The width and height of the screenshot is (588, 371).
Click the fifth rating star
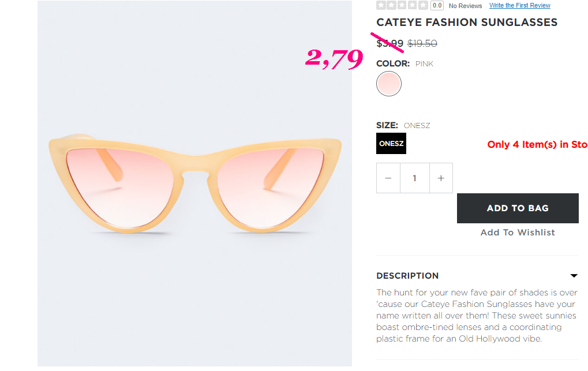pos(423,5)
